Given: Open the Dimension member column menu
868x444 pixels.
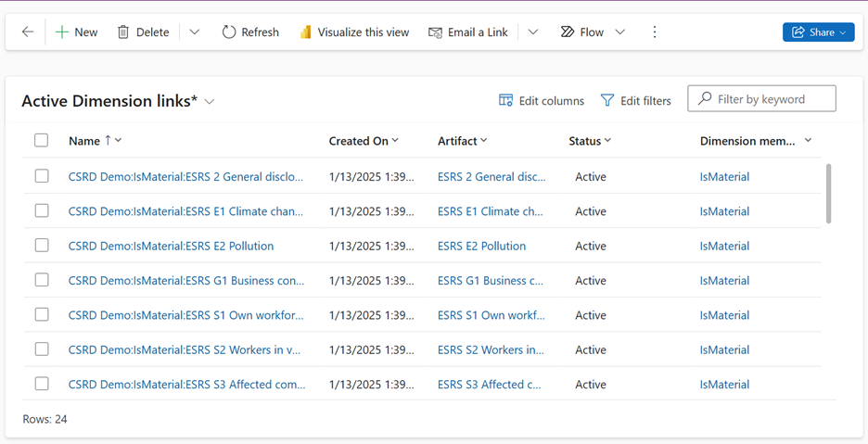Looking at the screenshot, I should click(x=809, y=141).
